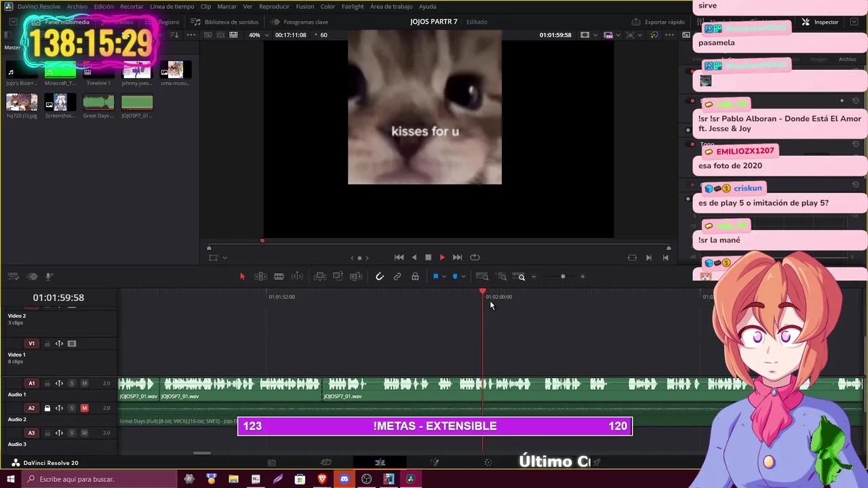868x488 pixels.
Task: Adjust the timeline zoom slider handle
Action: pyautogui.click(x=563, y=277)
